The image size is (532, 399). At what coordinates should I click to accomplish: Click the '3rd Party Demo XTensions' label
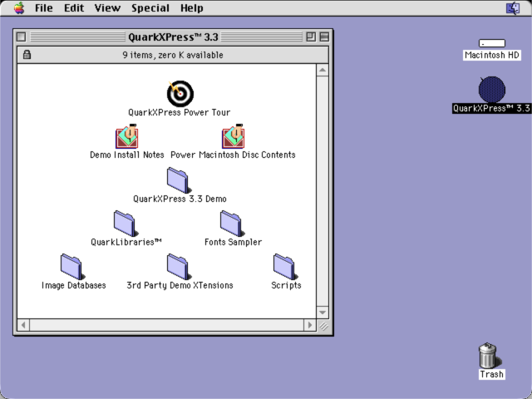[180, 285]
